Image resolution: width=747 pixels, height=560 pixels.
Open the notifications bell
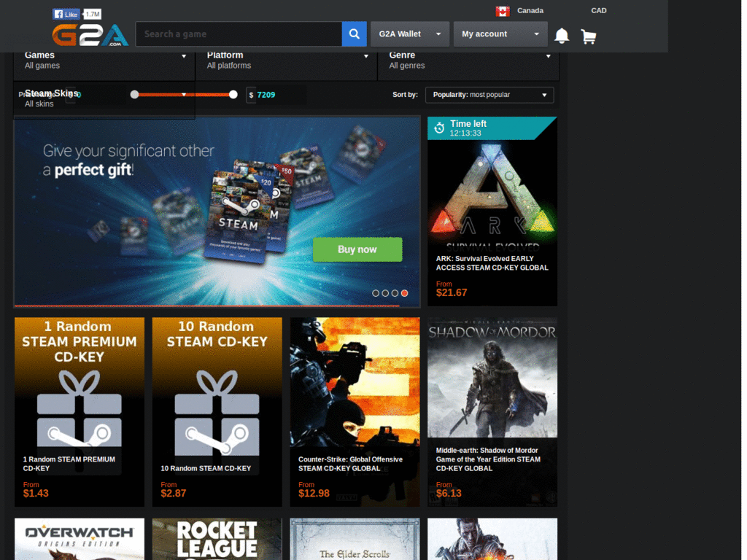tap(562, 36)
